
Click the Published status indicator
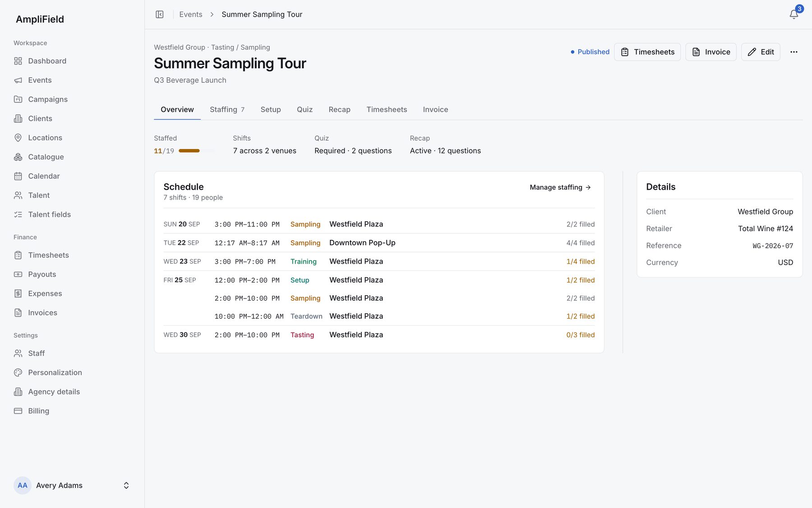coord(590,52)
